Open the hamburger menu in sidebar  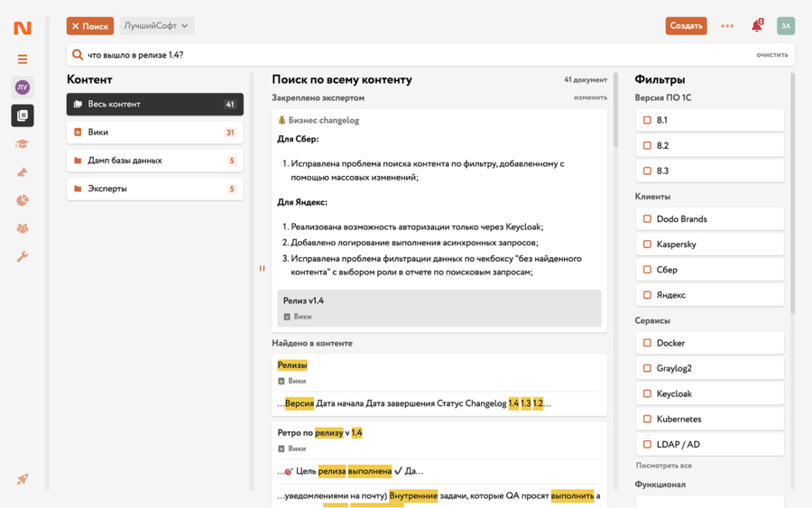coord(23,59)
